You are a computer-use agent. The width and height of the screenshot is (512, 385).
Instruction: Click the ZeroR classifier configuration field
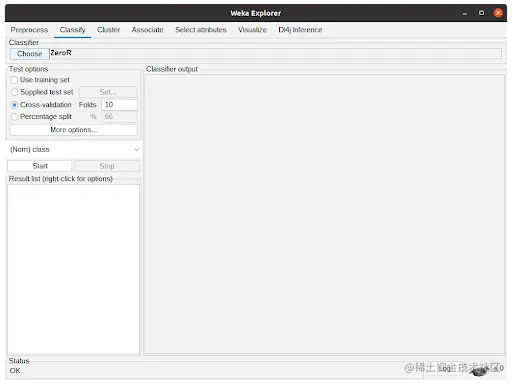tap(275, 53)
